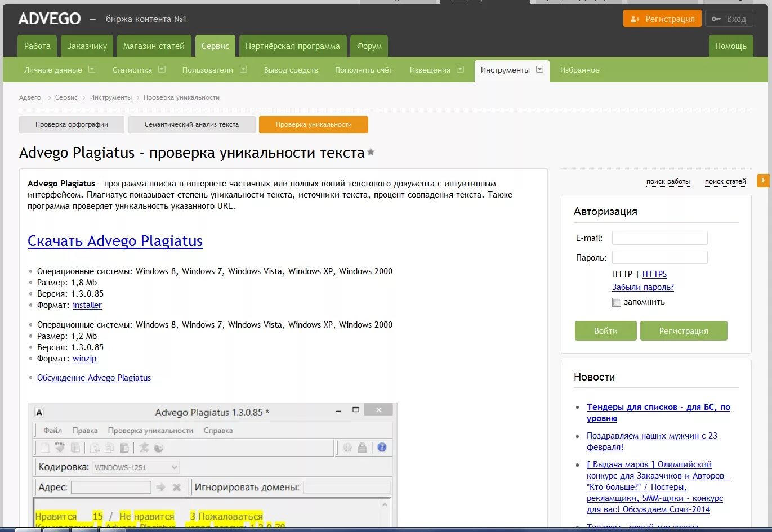The width and height of the screenshot is (772, 532).
Task: Focus the Пароль input field
Action: point(659,257)
